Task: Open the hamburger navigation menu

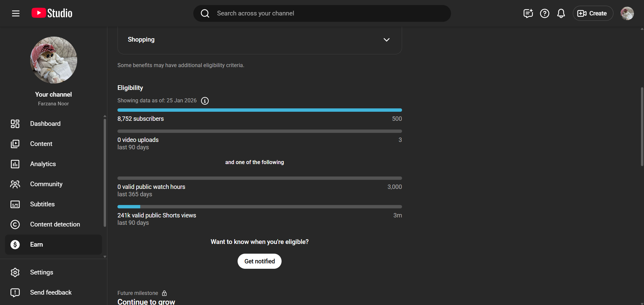Action: (x=16, y=13)
